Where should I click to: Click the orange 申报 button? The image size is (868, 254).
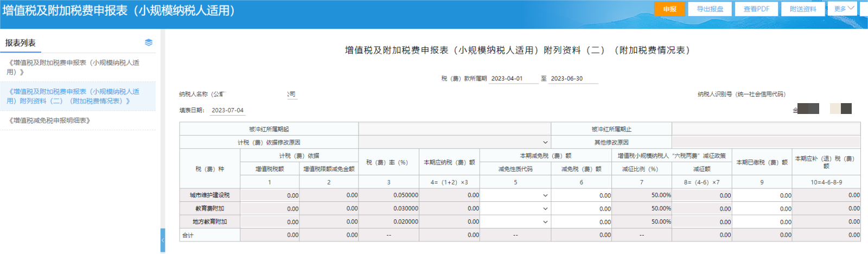[669, 9]
